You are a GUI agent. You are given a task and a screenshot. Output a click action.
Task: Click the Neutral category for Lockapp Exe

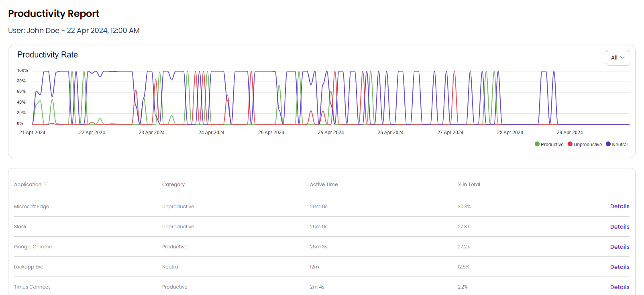[x=171, y=267]
